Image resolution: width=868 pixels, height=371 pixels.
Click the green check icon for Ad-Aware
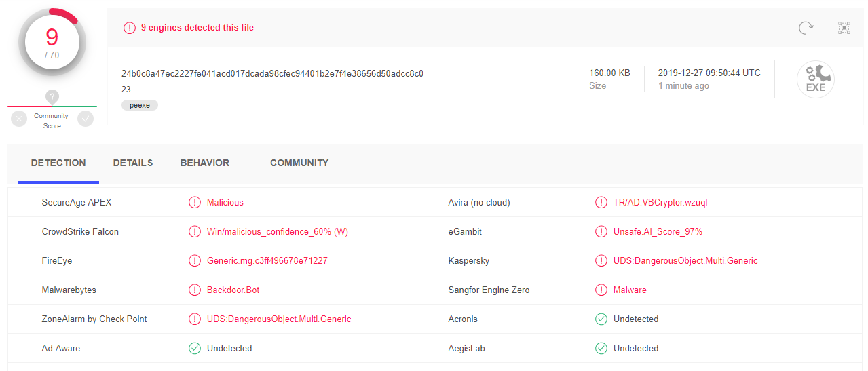(x=195, y=349)
